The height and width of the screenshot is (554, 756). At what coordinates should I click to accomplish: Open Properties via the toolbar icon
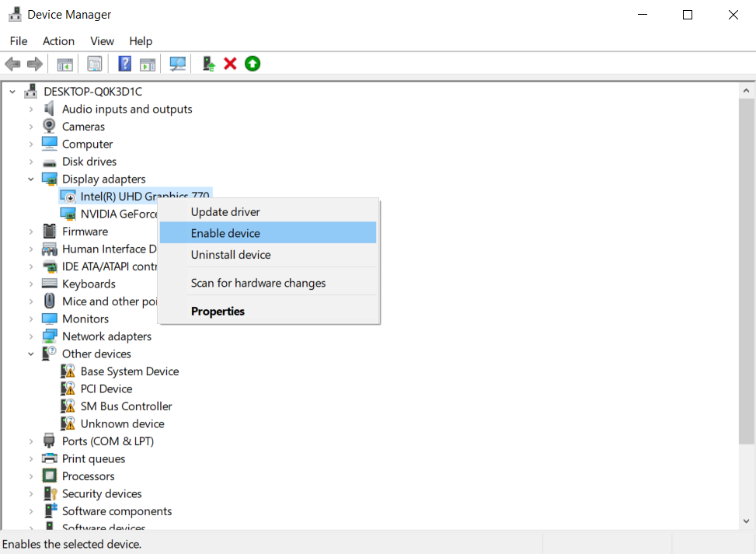coord(95,64)
